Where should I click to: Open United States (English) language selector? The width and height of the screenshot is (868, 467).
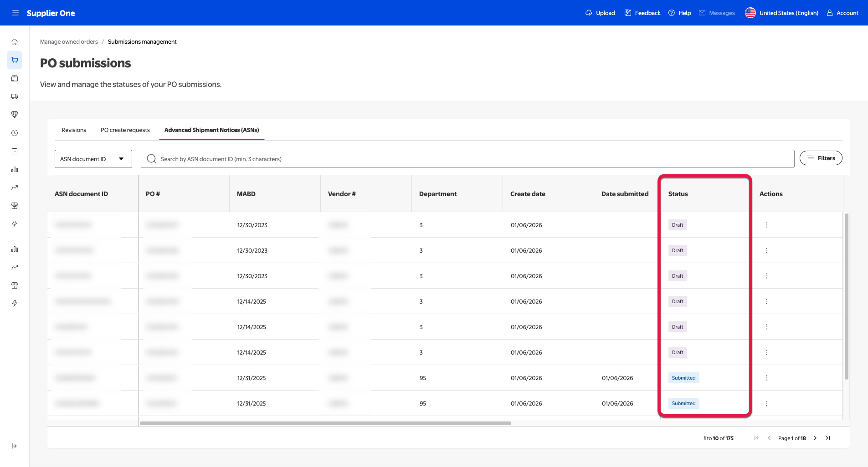(782, 13)
